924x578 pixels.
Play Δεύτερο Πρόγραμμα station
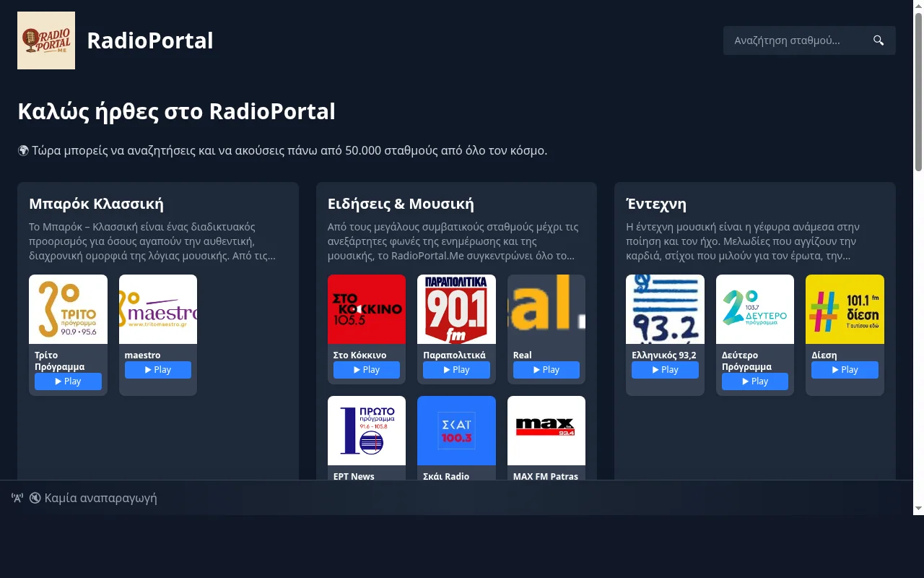[755, 381]
